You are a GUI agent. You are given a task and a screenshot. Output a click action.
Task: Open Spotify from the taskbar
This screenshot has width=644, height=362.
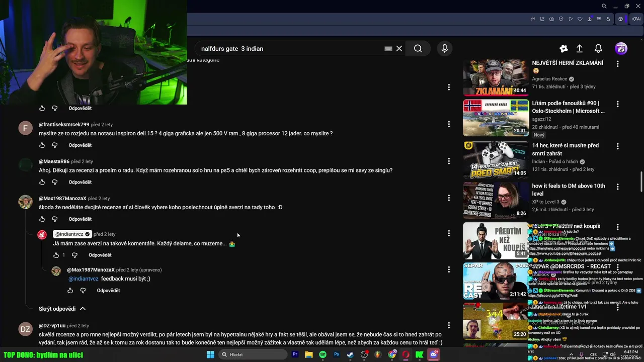323,354
